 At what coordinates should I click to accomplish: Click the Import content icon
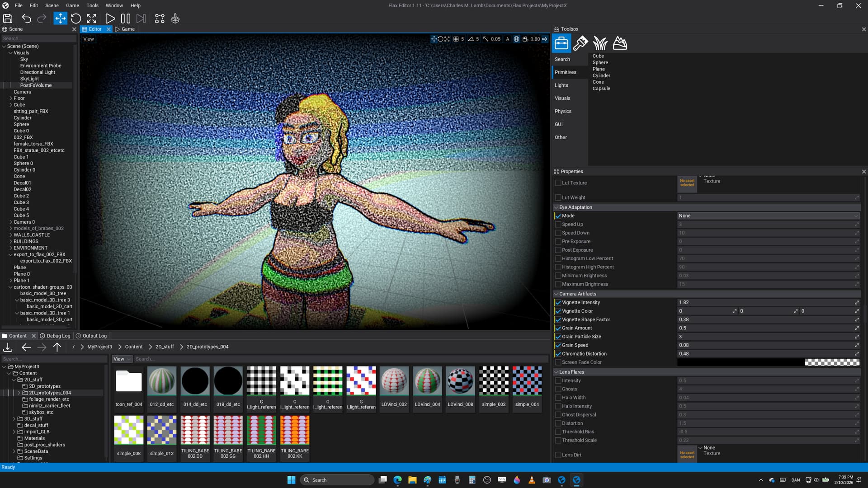click(x=8, y=347)
